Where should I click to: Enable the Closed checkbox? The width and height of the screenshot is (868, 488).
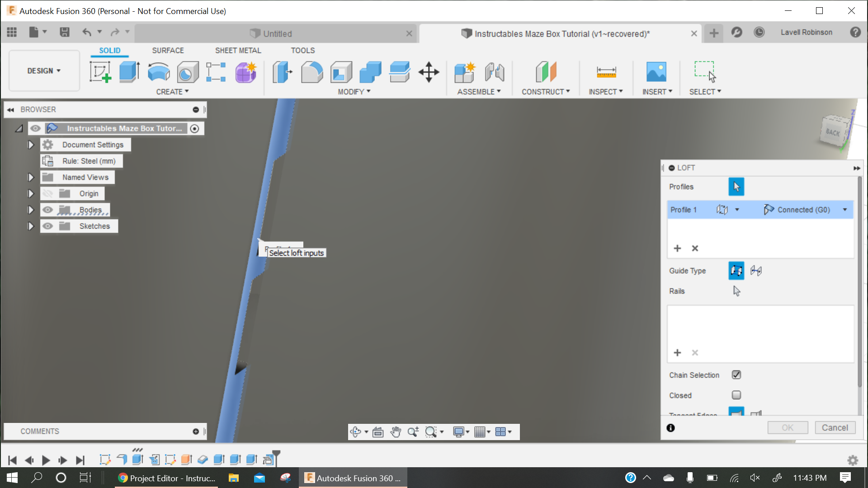tap(736, 395)
